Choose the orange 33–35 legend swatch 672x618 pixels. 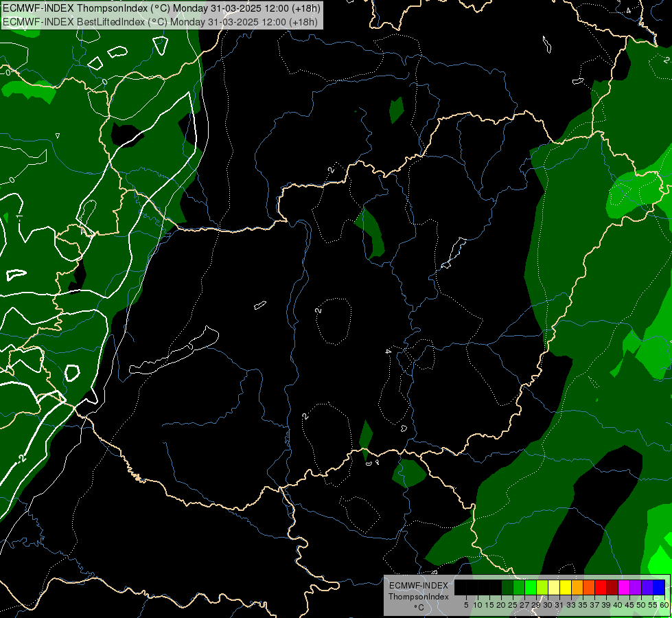[577, 587]
